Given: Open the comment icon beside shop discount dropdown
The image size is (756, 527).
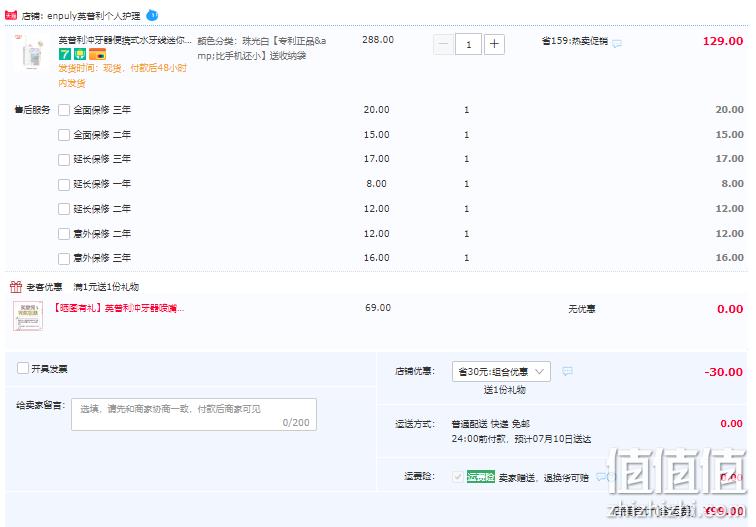Looking at the screenshot, I should coord(567,371).
